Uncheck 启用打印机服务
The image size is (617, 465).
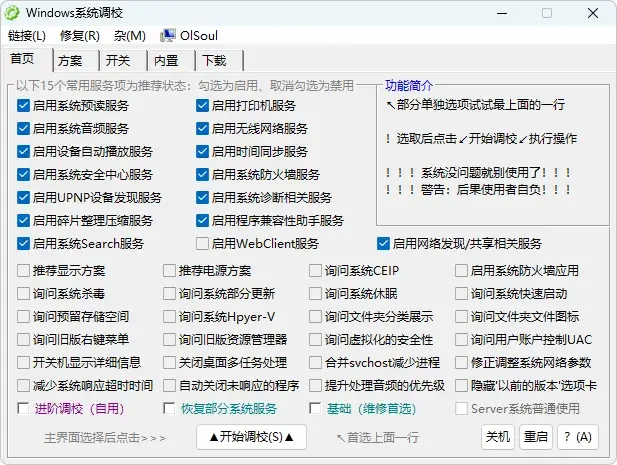tap(202, 105)
